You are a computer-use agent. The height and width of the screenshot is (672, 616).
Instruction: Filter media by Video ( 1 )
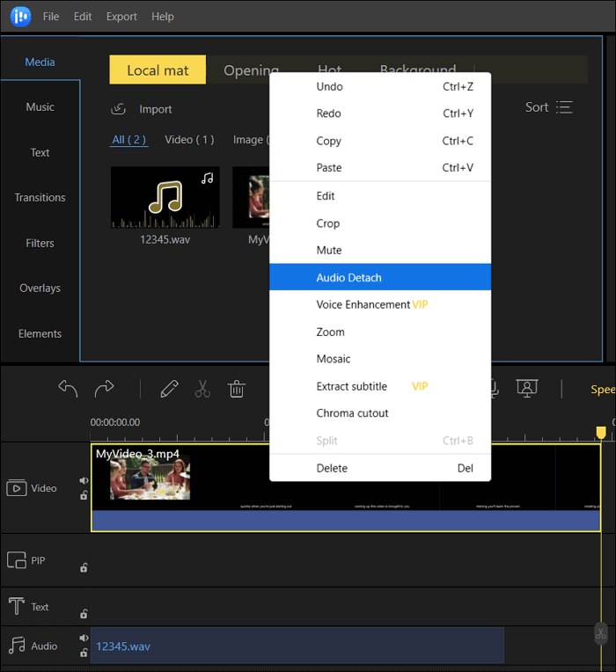[189, 140]
